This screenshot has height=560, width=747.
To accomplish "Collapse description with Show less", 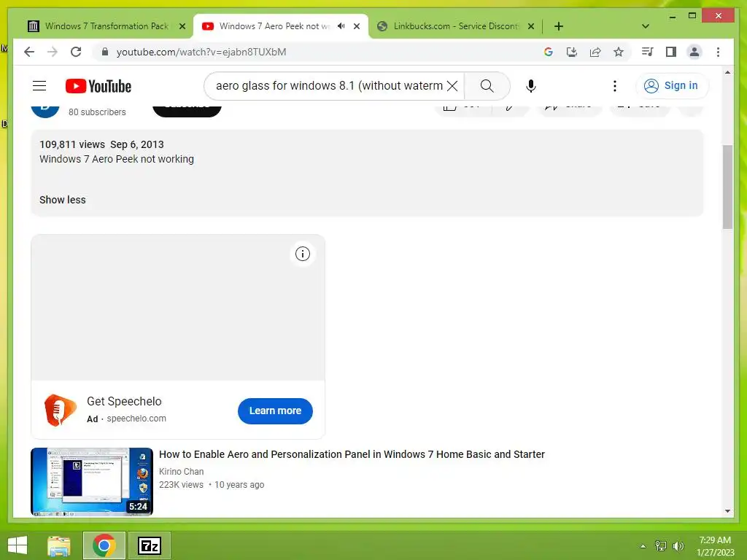I will 63,200.
